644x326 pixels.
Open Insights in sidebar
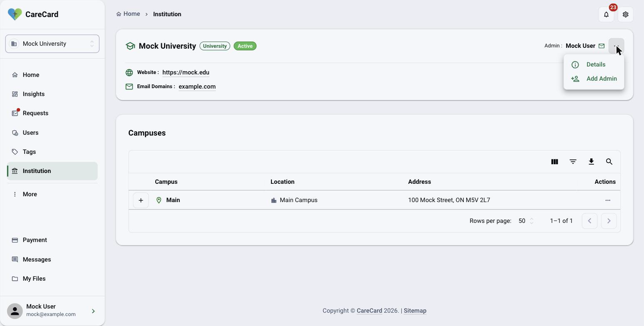(x=52, y=94)
